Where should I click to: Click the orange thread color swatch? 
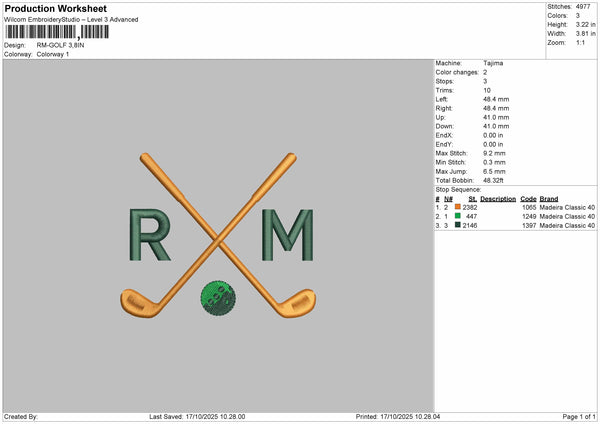[457, 207]
